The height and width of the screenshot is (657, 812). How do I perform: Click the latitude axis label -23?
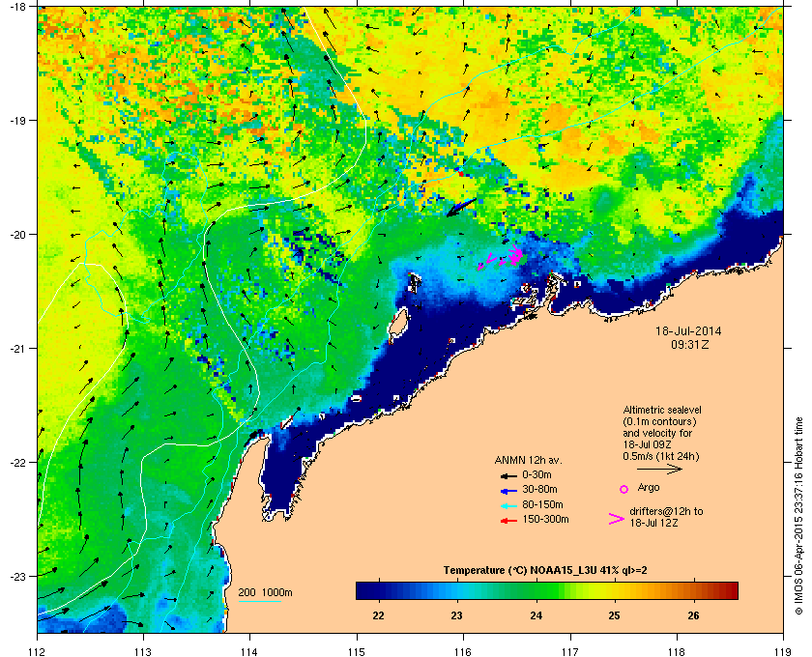(17, 576)
